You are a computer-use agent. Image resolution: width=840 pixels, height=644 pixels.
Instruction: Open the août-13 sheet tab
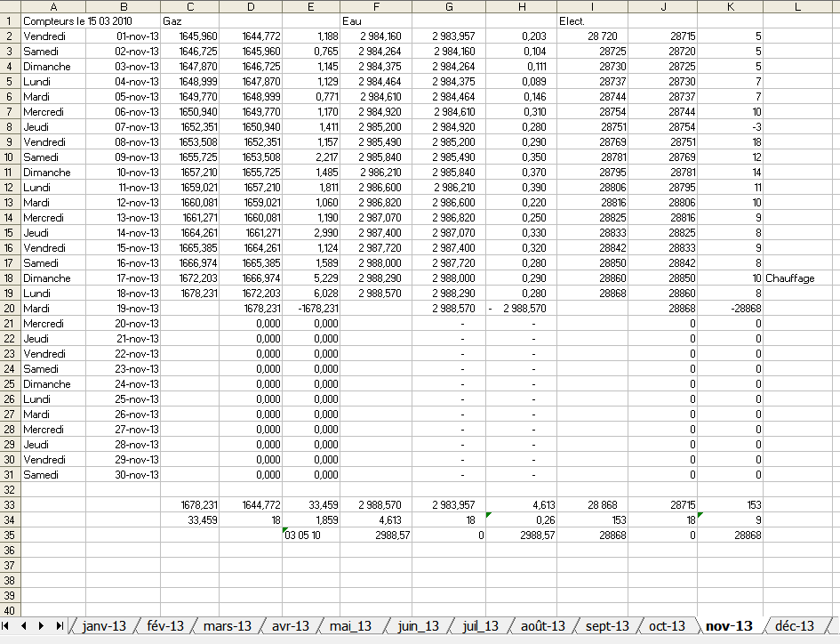click(543, 626)
